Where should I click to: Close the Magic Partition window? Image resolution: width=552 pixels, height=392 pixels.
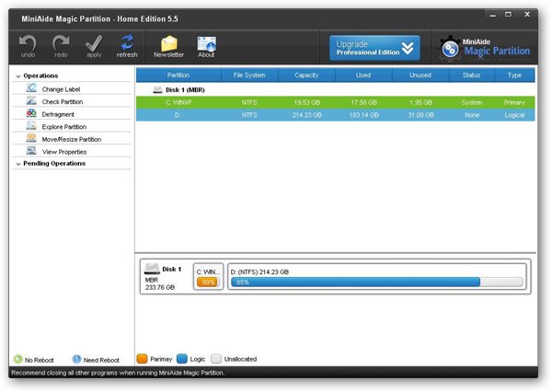point(527,15)
